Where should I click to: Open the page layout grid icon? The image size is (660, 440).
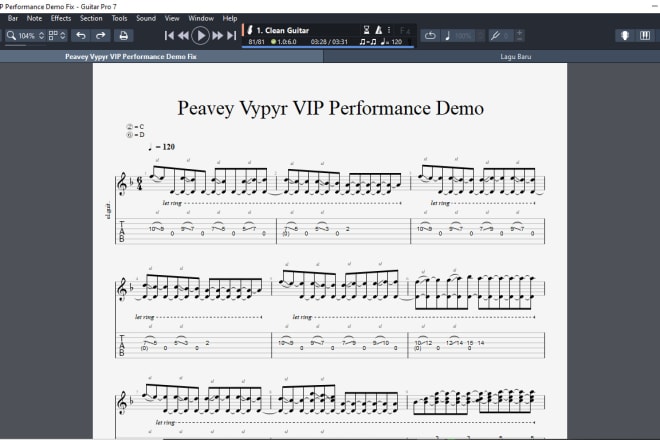click(x=53, y=36)
